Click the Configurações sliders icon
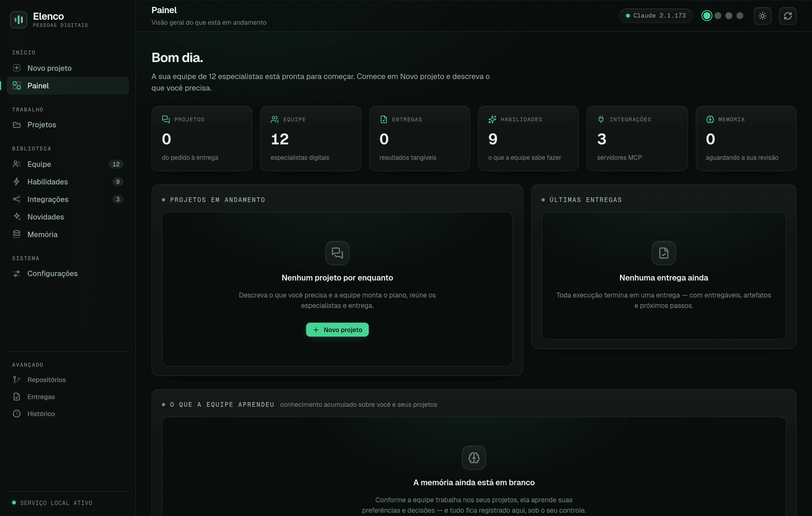This screenshot has height=516, width=812. 16,273
